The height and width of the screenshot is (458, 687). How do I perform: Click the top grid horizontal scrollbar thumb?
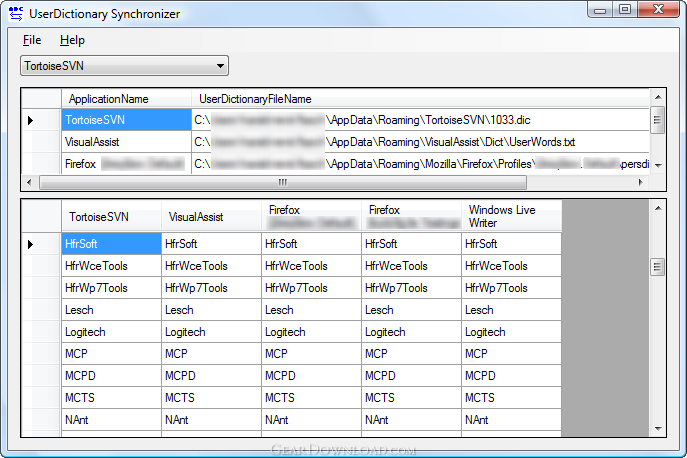click(283, 182)
